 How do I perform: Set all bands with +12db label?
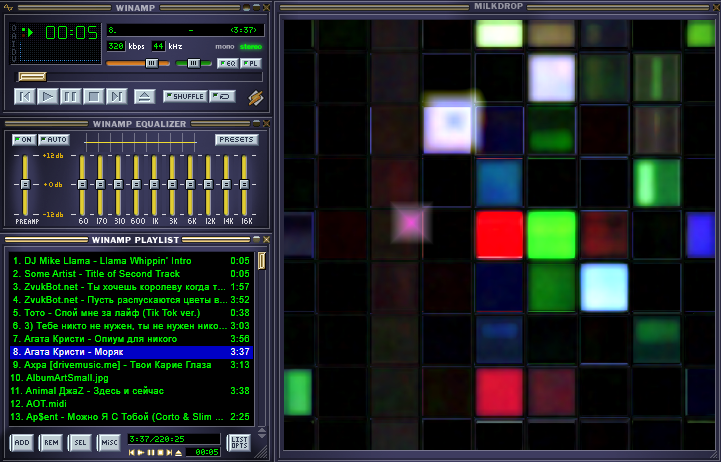tap(53, 156)
